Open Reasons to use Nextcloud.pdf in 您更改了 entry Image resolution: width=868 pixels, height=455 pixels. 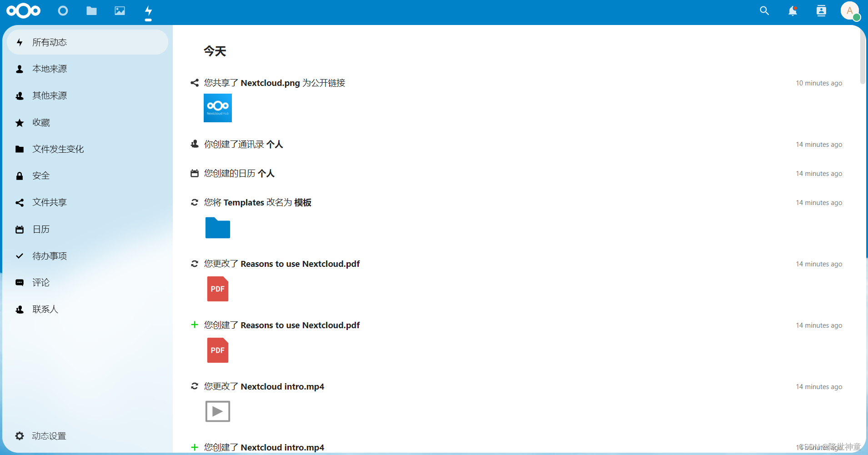[300, 264]
